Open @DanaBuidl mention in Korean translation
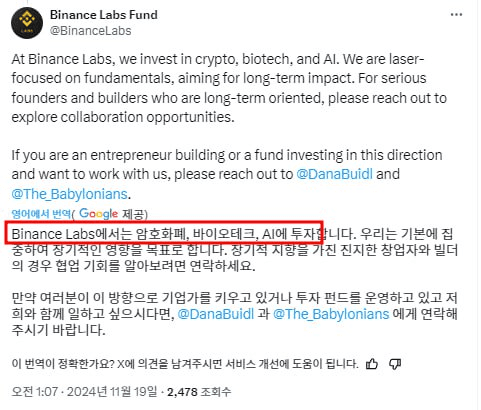The width and height of the screenshot is (481, 410). click(x=216, y=314)
